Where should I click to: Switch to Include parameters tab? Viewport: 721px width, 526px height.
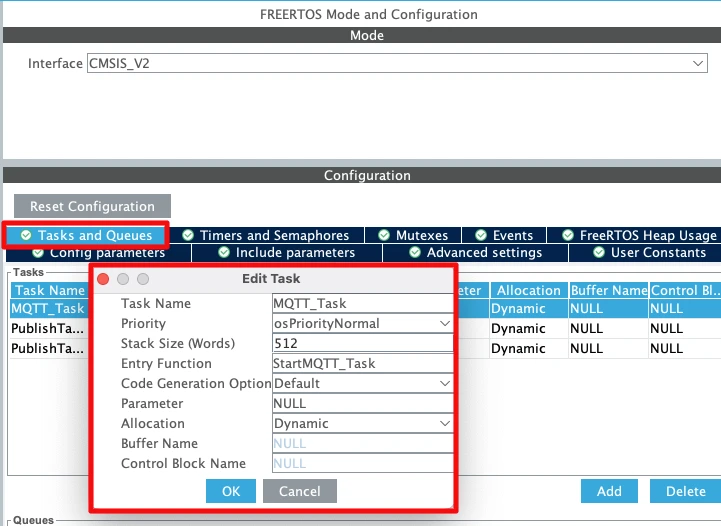pyautogui.click(x=287, y=253)
